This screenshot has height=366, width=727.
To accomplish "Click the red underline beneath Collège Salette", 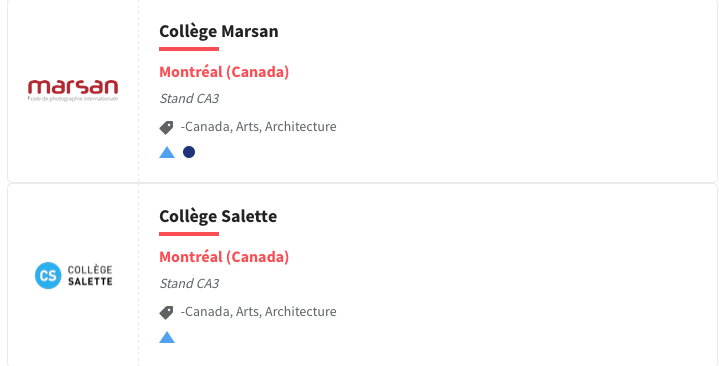I will 189,234.
